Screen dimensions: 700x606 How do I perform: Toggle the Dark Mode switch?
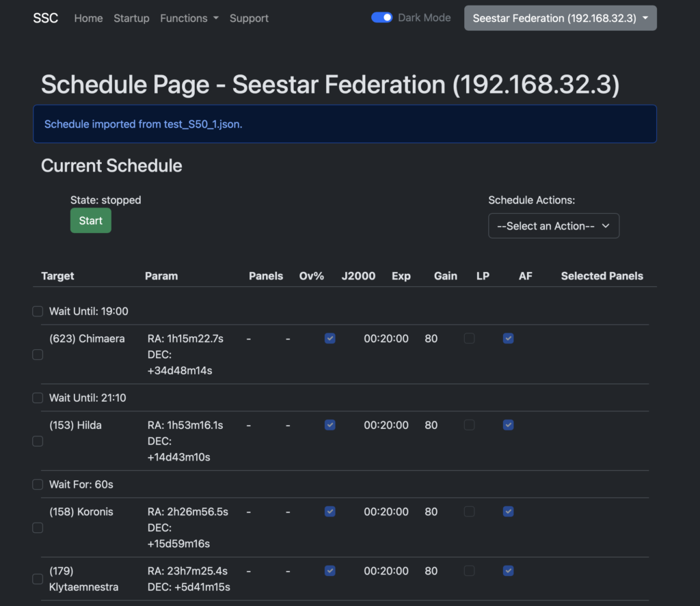point(381,18)
